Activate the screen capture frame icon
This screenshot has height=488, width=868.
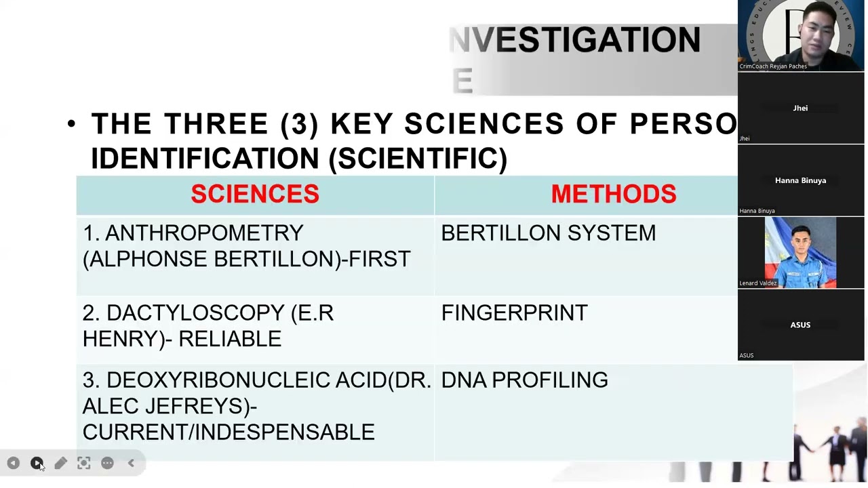tap(83, 463)
